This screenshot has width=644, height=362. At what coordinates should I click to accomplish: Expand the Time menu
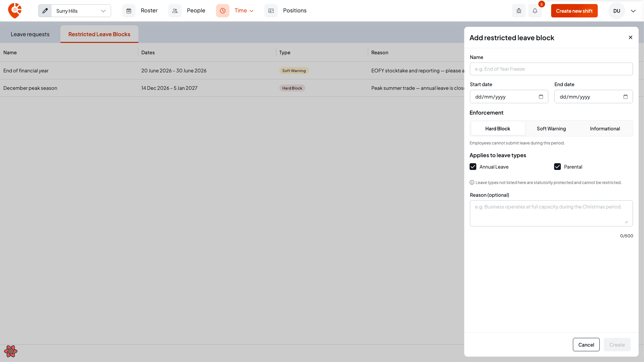pos(244,11)
